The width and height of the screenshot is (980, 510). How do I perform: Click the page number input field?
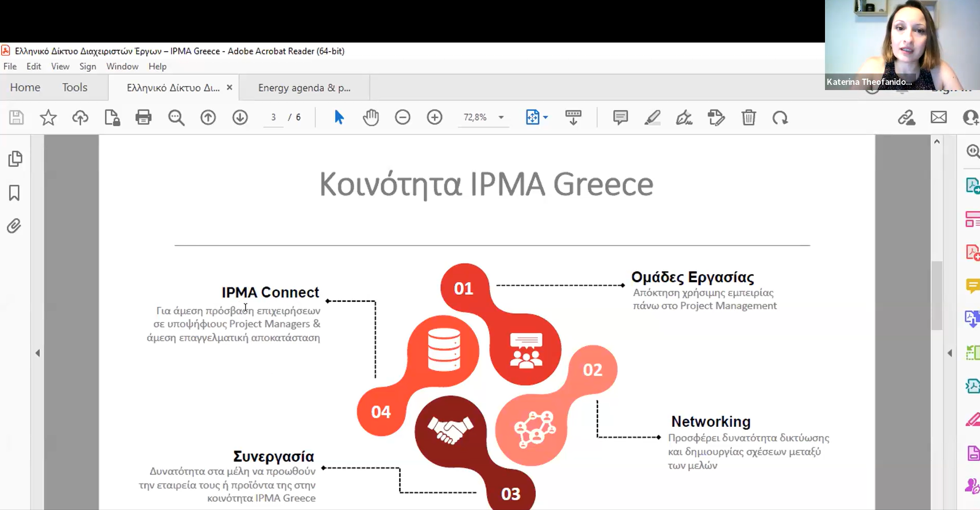[273, 118]
